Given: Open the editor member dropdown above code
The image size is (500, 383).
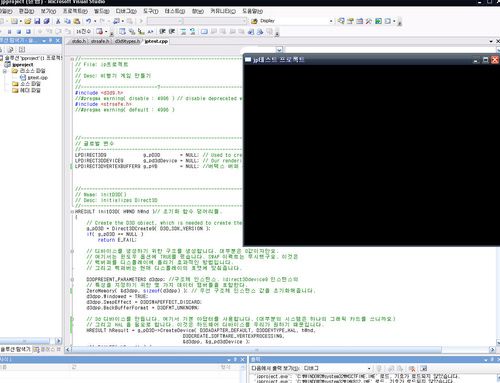Looking at the screenshot, I should click(279, 50).
